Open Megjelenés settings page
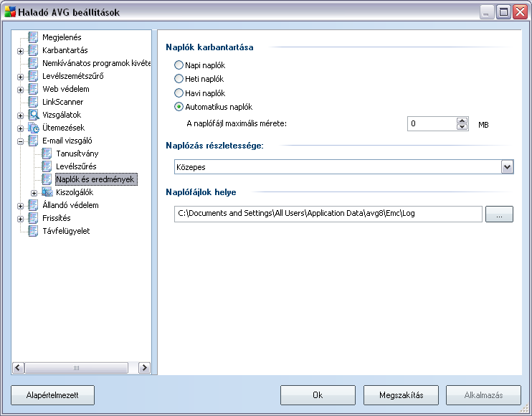The height and width of the screenshot is (416, 532). click(62, 37)
